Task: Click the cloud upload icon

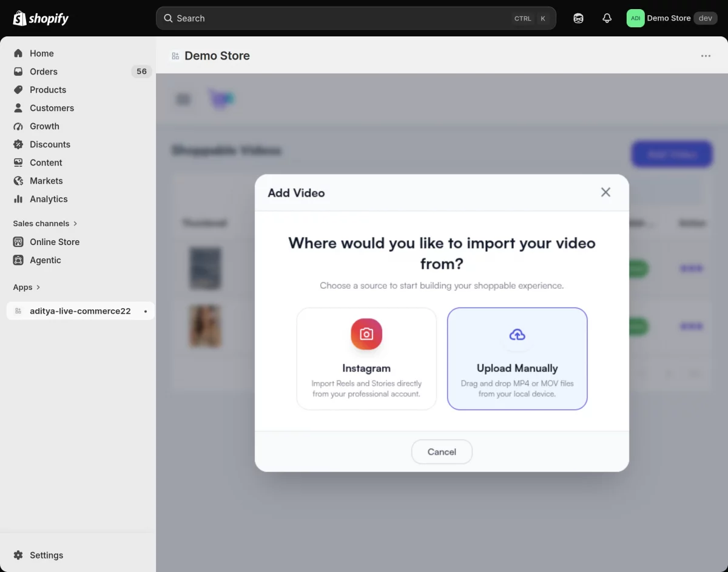Action: (x=517, y=334)
